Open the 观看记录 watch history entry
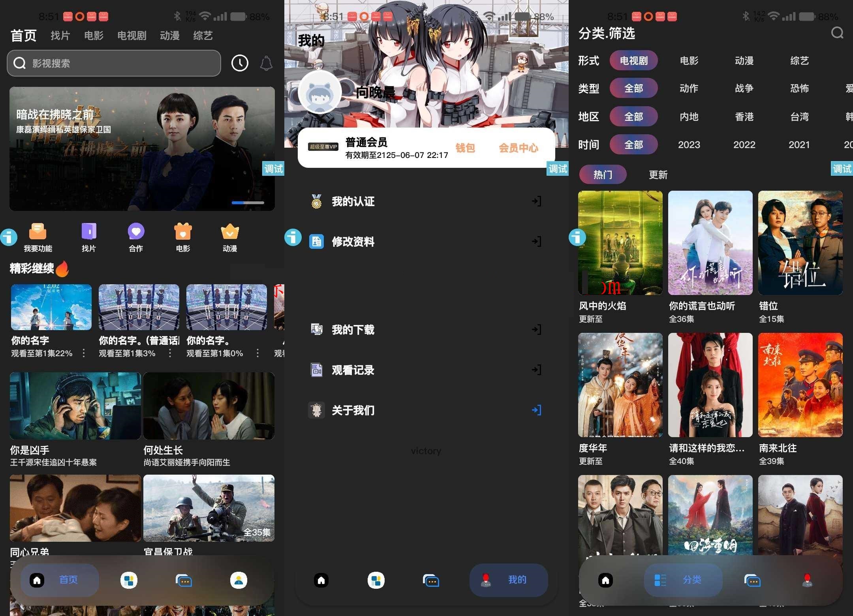853x616 pixels. pyautogui.click(x=353, y=370)
